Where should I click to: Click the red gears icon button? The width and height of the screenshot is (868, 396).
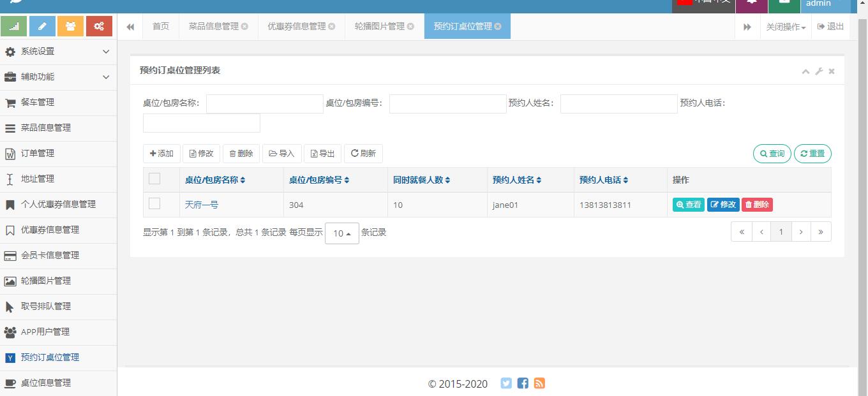pos(98,26)
